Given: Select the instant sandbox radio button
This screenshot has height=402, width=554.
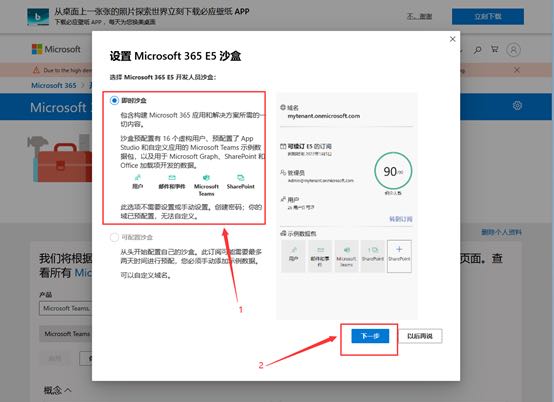Looking at the screenshot, I should pyautogui.click(x=114, y=100).
